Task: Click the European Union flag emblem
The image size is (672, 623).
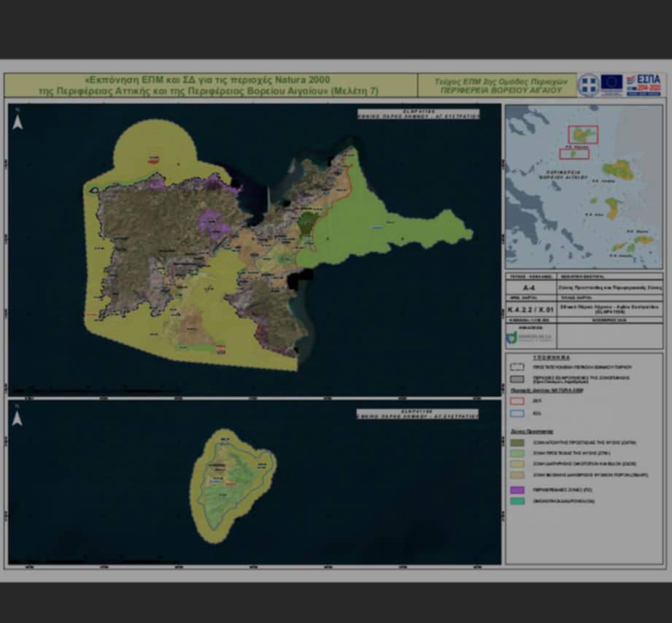Action: coord(611,83)
